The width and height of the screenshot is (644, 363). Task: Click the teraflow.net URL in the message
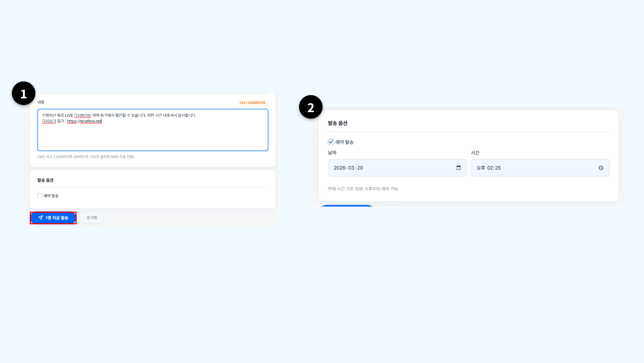click(x=84, y=122)
